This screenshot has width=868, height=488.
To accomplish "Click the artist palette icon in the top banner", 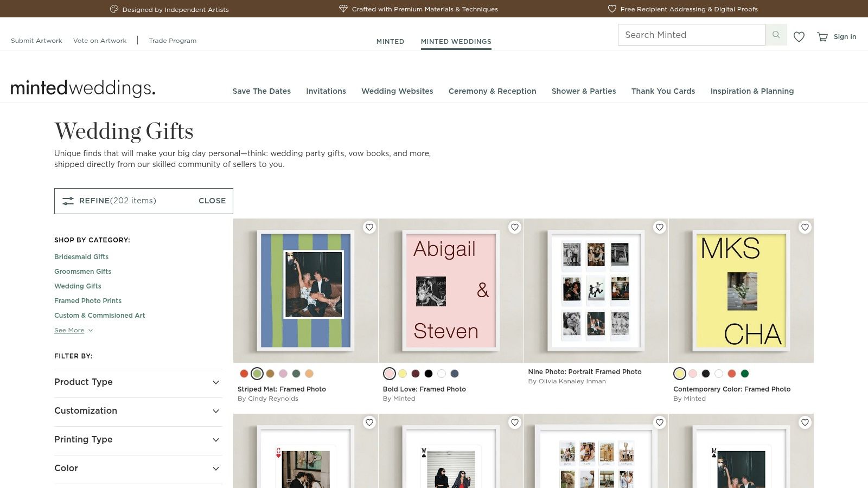I will (x=113, y=9).
